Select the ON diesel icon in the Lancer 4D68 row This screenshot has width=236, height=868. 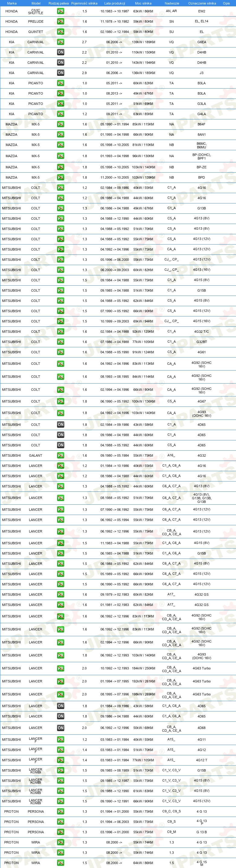pyautogui.click(x=61, y=728)
